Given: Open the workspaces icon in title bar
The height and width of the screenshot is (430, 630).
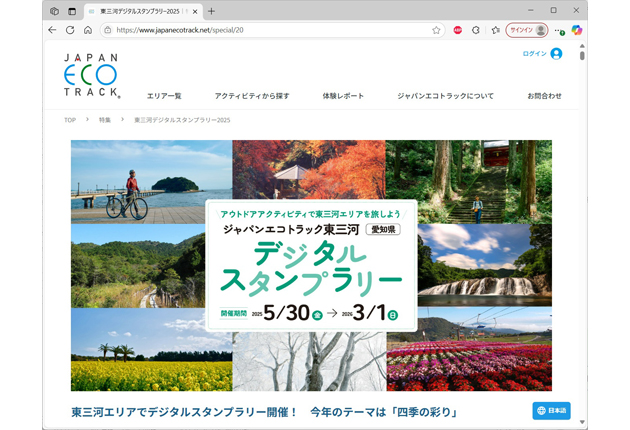Looking at the screenshot, I should point(54,11).
